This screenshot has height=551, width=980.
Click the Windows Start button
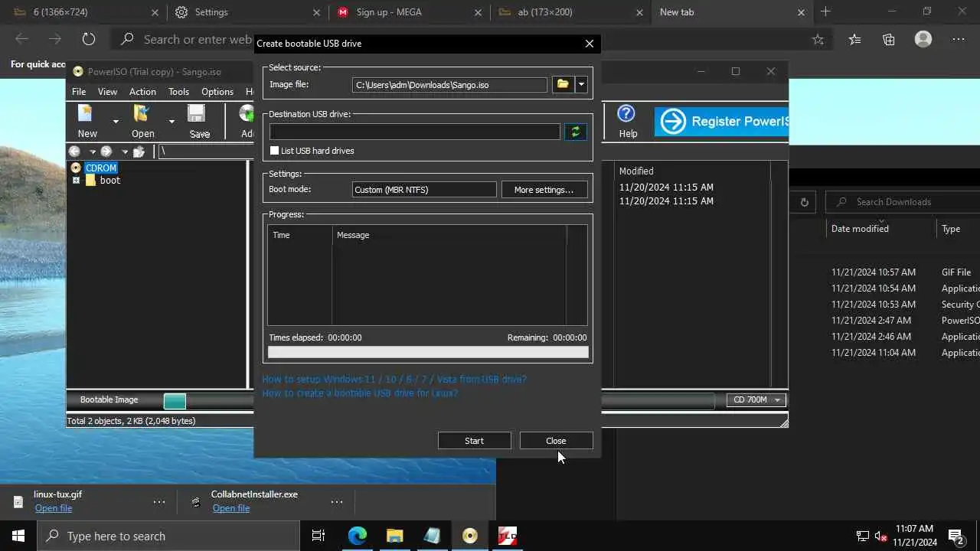(x=18, y=536)
